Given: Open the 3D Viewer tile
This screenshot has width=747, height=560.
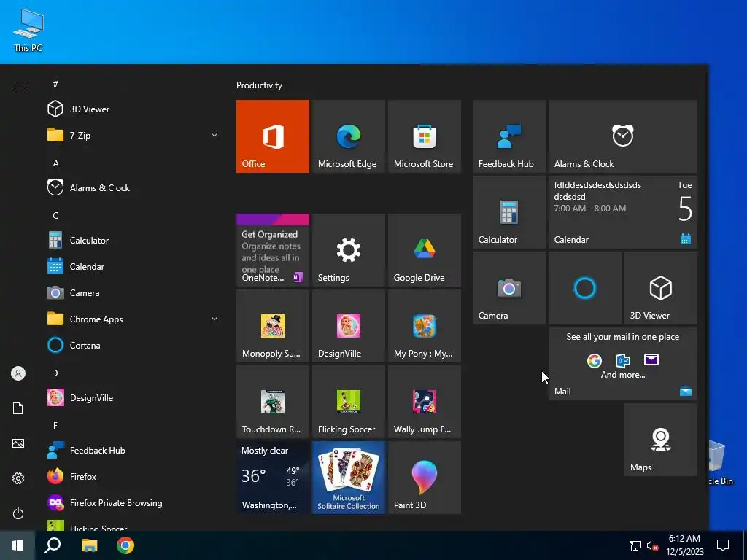Looking at the screenshot, I should [x=661, y=288].
